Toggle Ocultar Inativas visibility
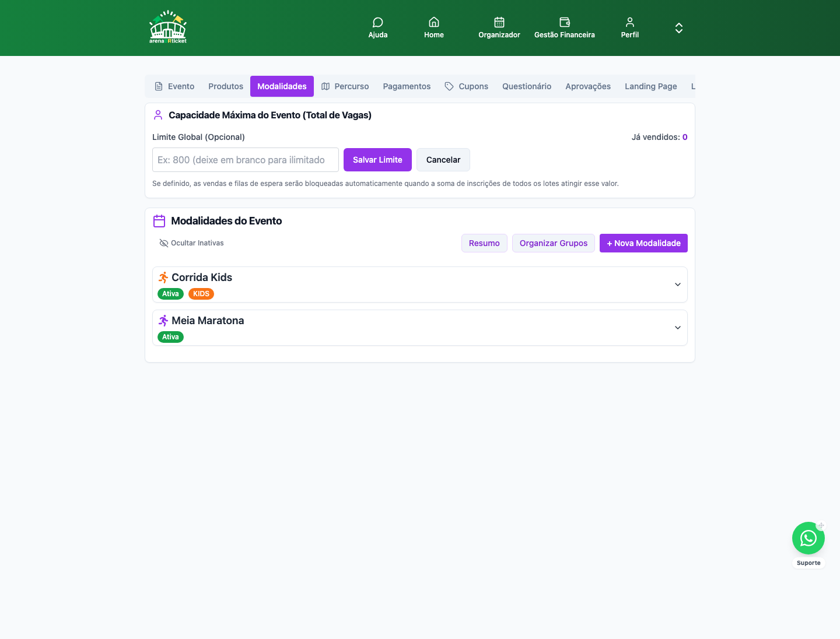The image size is (840, 639). pyautogui.click(x=191, y=243)
